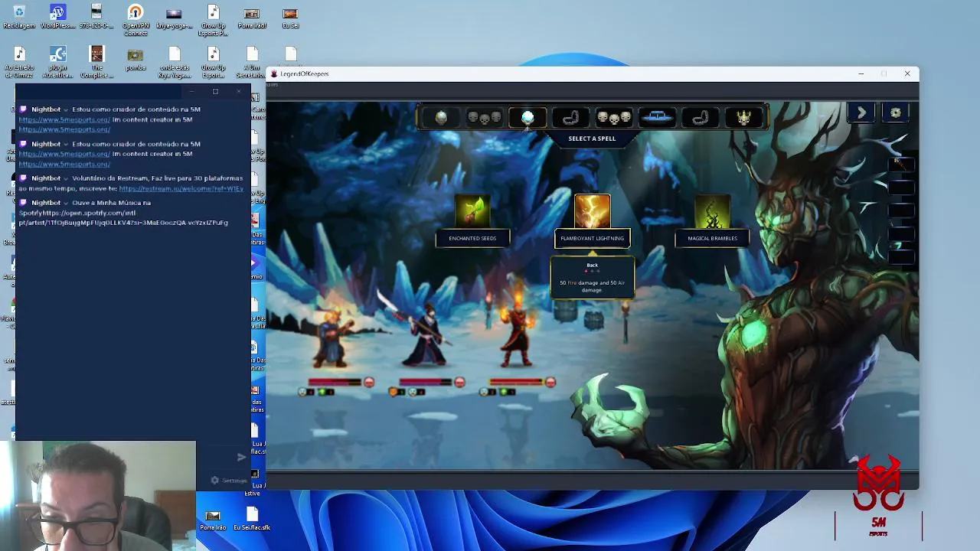Screen dimensions: 980x551
Task: Click the ENCHANTED SEEDS label button
Action: (x=472, y=238)
